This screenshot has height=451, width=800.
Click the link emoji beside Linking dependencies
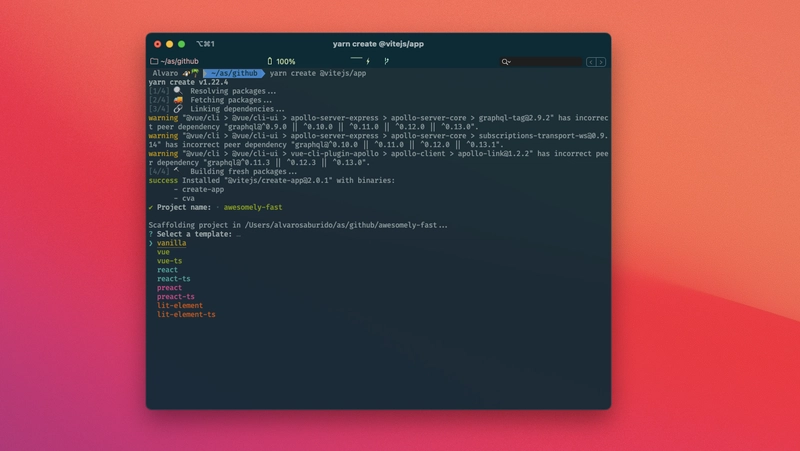(178, 109)
